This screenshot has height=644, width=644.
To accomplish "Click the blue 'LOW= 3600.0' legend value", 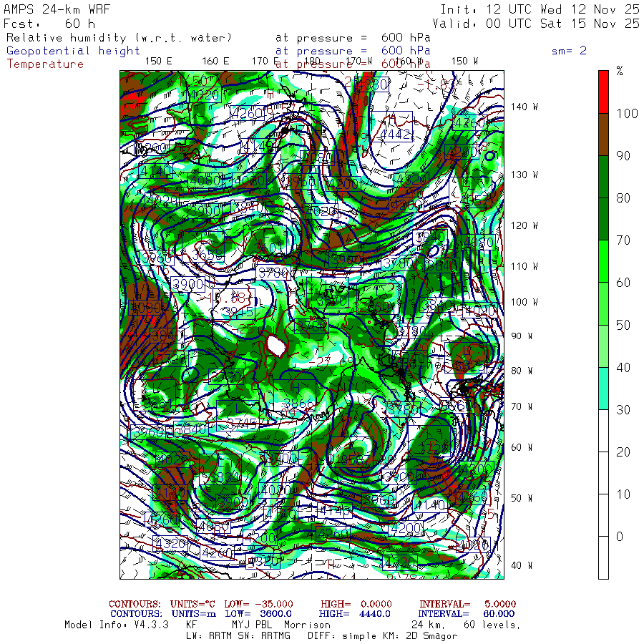I will [x=258, y=614].
